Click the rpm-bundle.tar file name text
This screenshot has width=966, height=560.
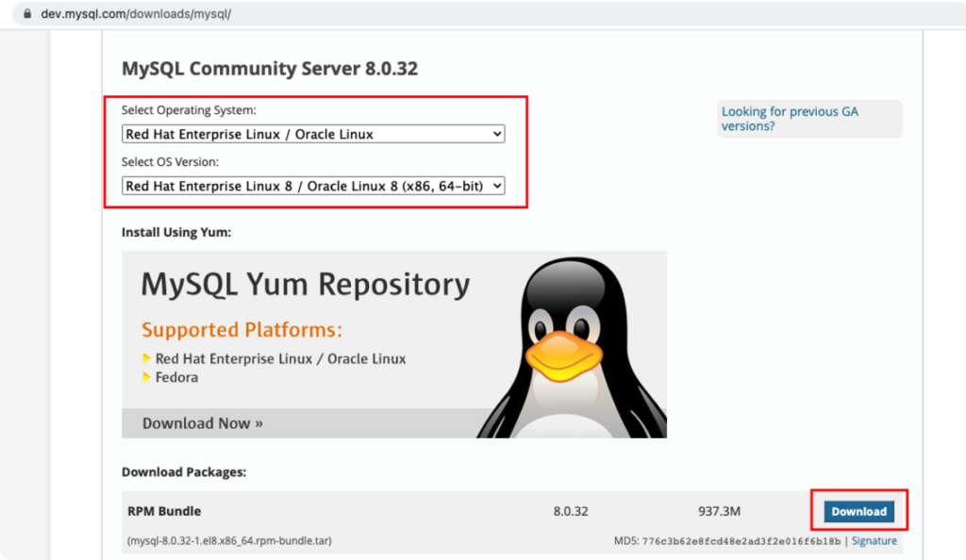pos(229,541)
